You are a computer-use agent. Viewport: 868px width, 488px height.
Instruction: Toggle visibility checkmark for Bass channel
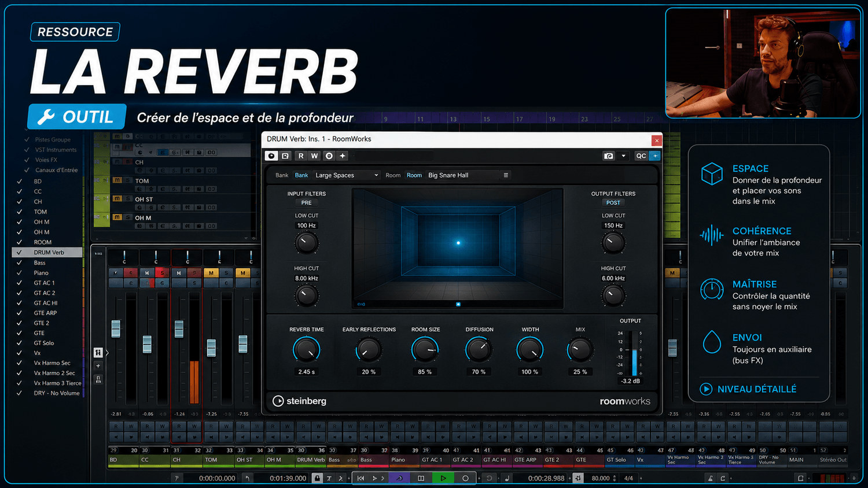pyautogui.click(x=19, y=263)
